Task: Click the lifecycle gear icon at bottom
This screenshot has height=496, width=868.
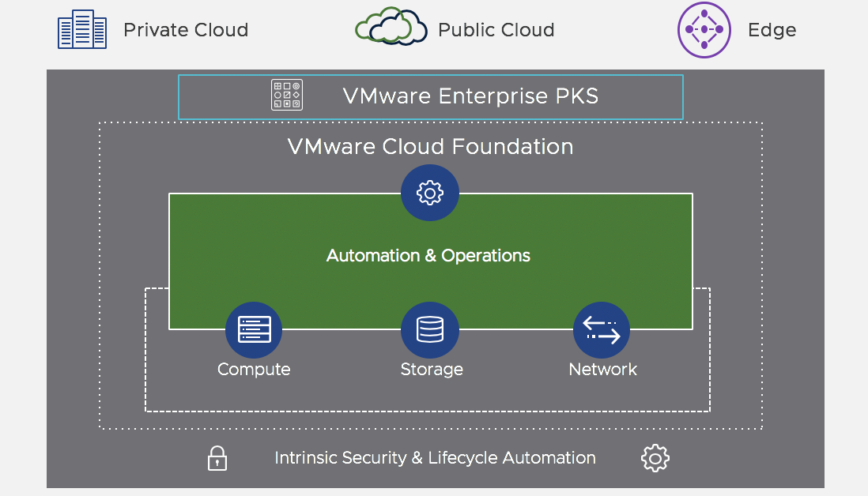Action: tap(655, 458)
